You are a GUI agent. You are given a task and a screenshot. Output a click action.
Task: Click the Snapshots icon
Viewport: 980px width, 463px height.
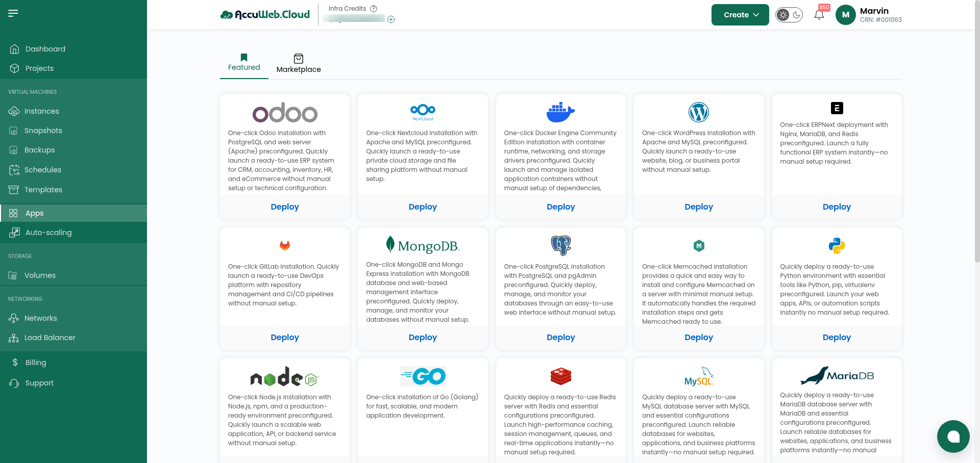point(14,131)
